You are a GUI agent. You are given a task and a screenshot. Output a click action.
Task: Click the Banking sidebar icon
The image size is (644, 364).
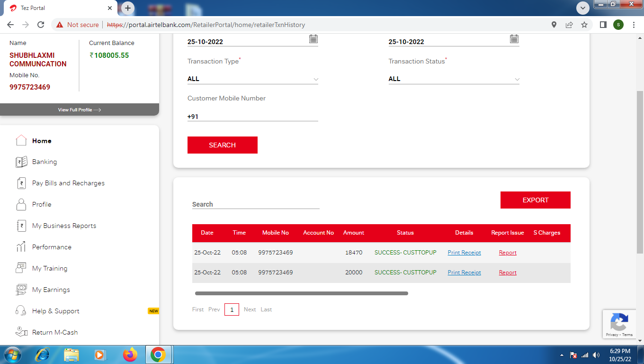[x=21, y=162]
